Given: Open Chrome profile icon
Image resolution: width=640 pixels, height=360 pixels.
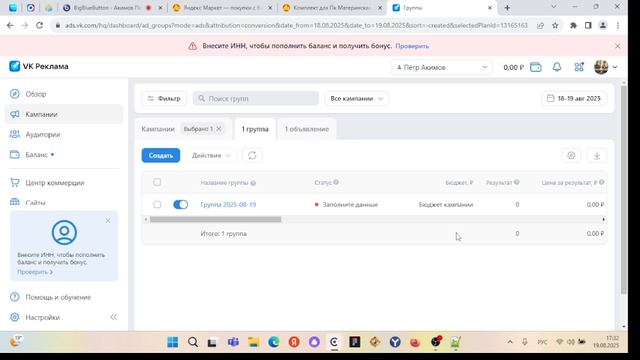Looking at the screenshot, I should [603, 25].
